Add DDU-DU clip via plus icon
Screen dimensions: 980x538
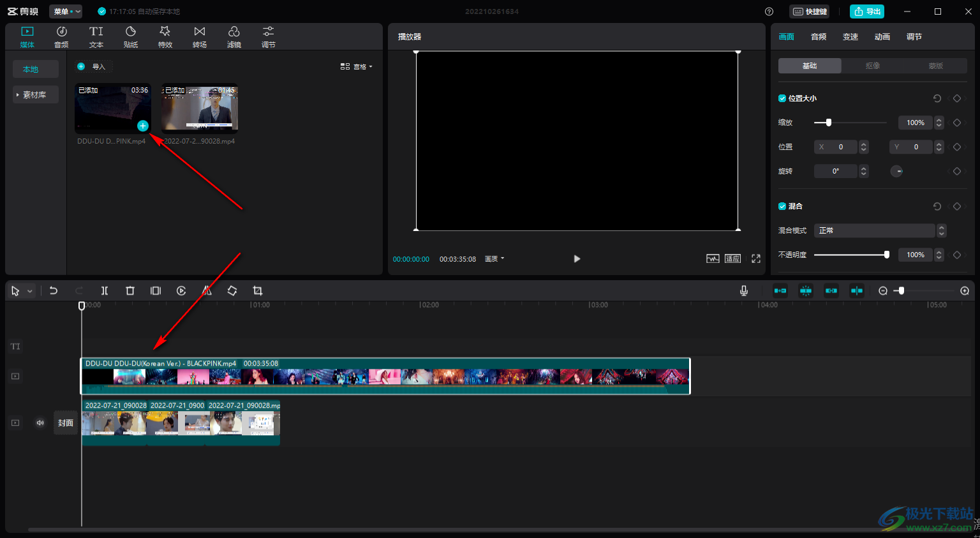(143, 126)
